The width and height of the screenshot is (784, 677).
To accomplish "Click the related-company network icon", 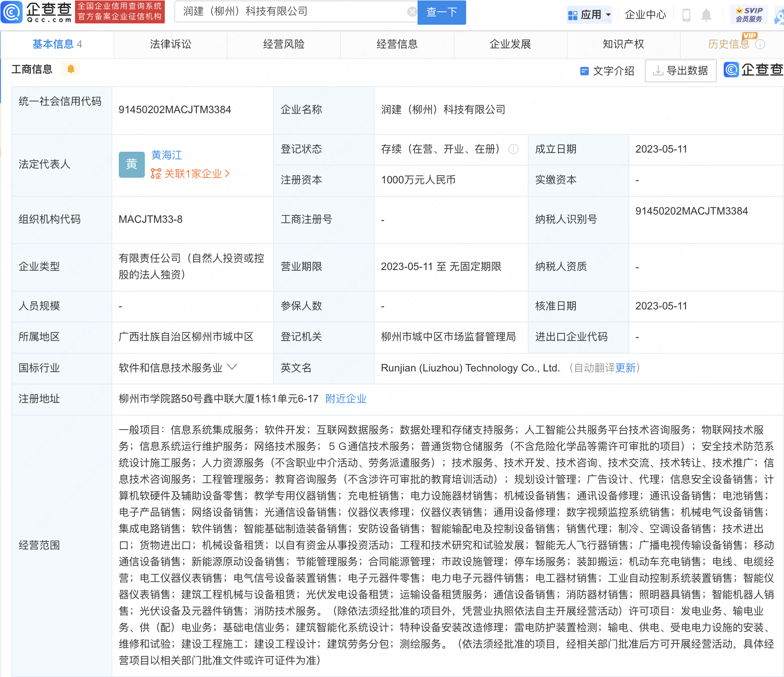I will tap(156, 174).
